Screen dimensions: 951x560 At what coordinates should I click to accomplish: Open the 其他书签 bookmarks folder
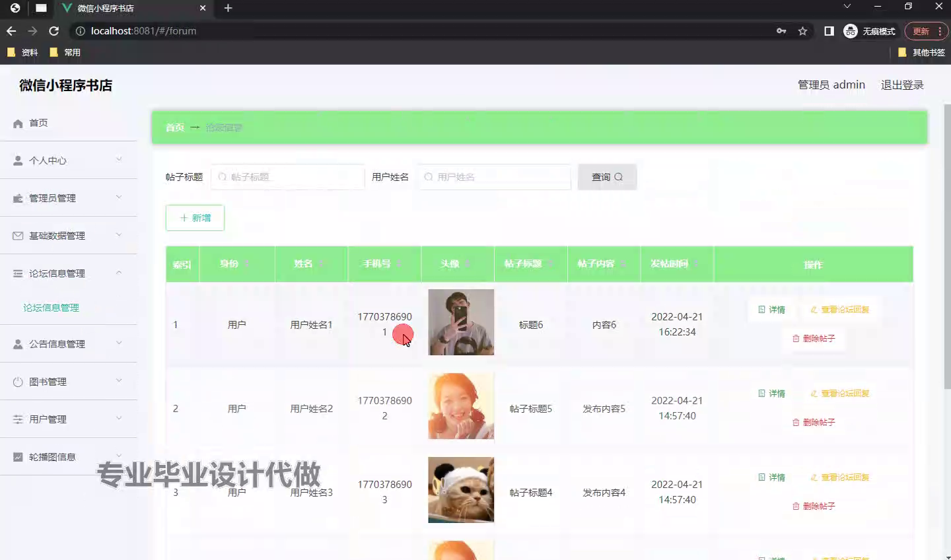tap(922, 52)
